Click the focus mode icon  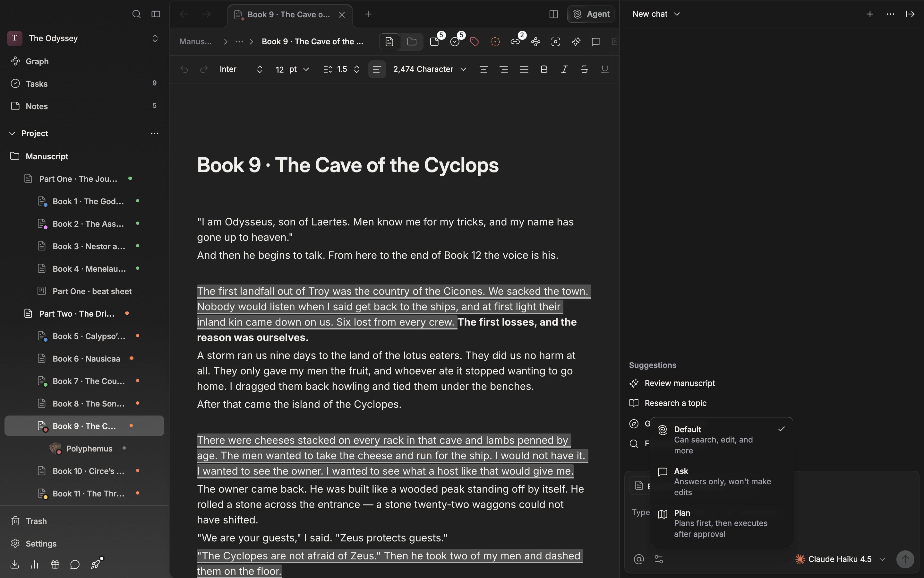(x=556, y=42)
